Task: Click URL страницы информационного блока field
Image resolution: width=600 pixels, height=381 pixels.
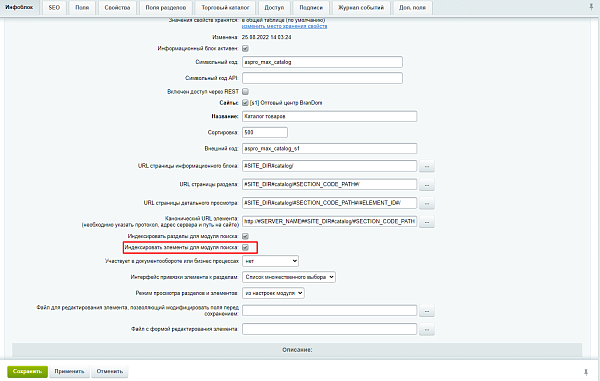Action: [x=329, y=166]
